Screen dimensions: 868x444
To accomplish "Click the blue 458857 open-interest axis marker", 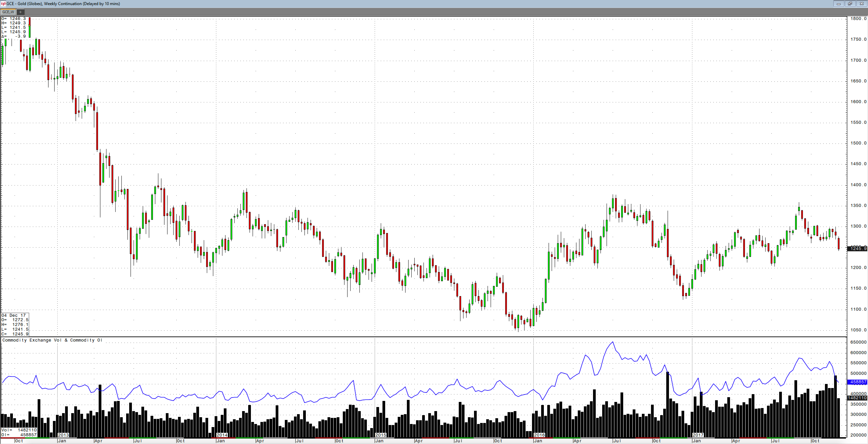I will tap(857, 382).
